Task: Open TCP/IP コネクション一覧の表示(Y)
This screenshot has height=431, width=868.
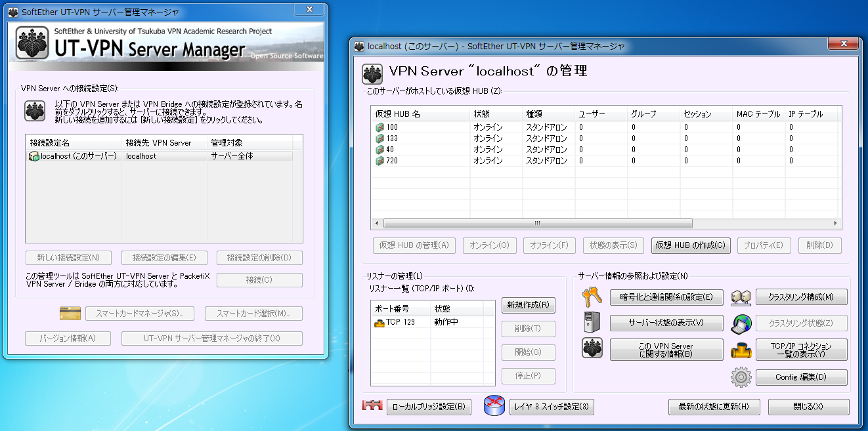Action: [802, 350]
